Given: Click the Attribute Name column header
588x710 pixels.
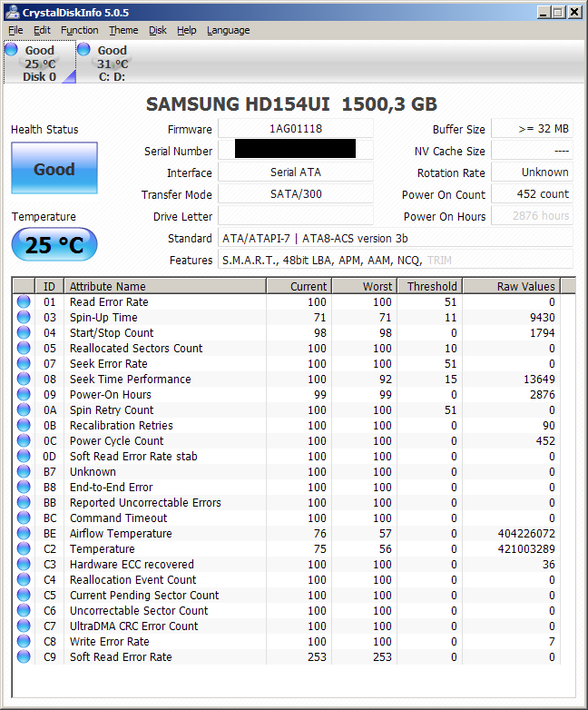Looking at the screenshot, I should click(165, 286).
